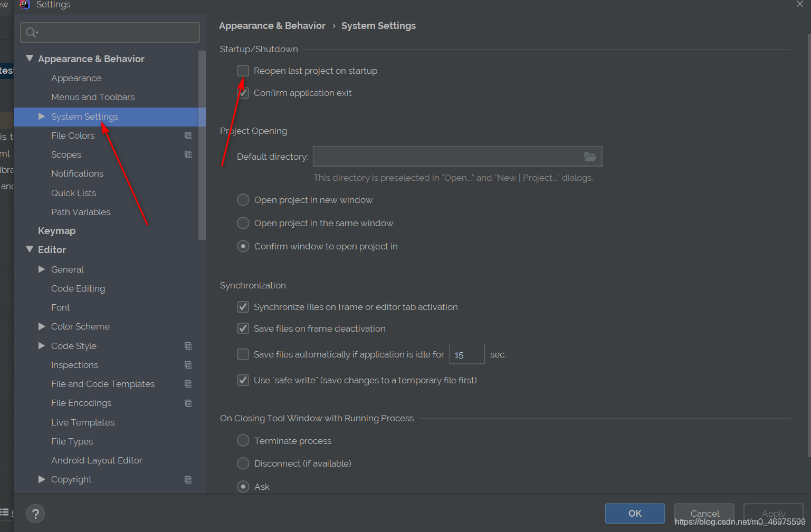The height and width of the screenshot is (532, 811).
Task: Click the idle seconds input field
Action: point(466,354)
